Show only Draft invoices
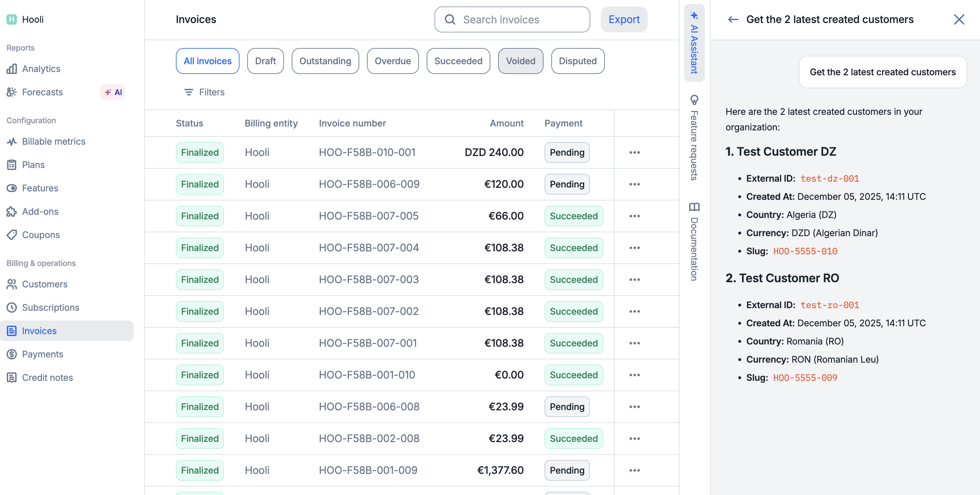This screenshot has width=980, height=495. 265,61
